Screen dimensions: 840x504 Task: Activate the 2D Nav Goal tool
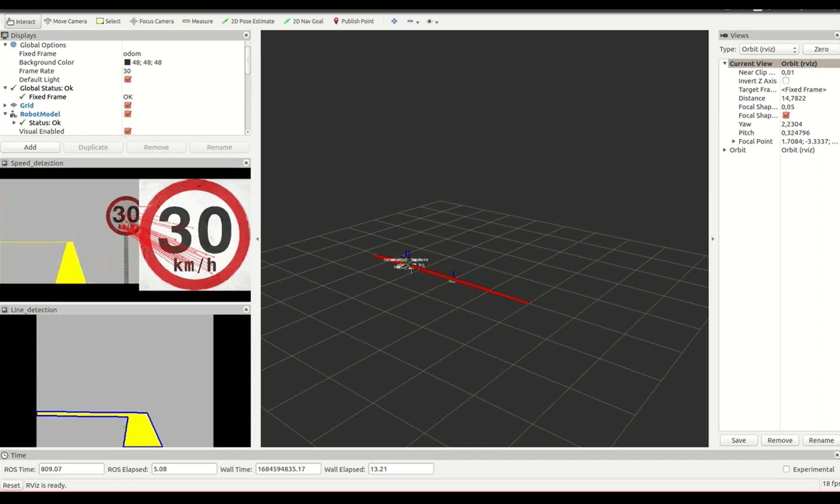pos(304,21)
